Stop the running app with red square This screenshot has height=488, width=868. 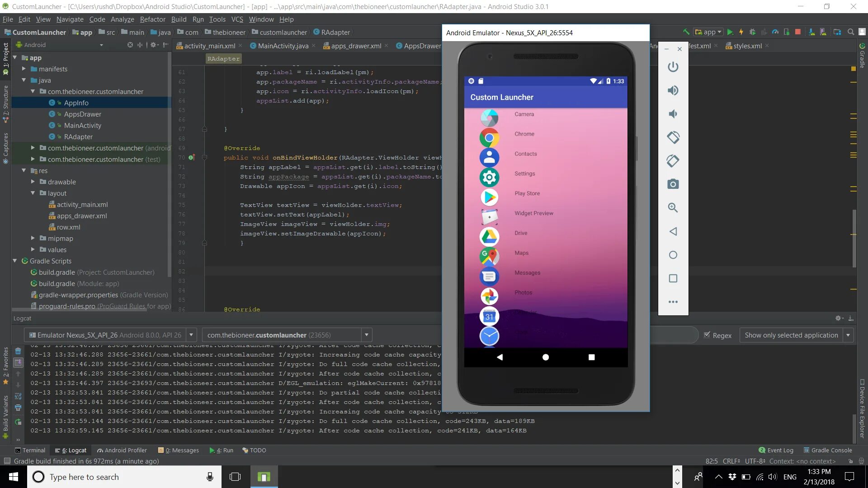[x=798, y=32]
